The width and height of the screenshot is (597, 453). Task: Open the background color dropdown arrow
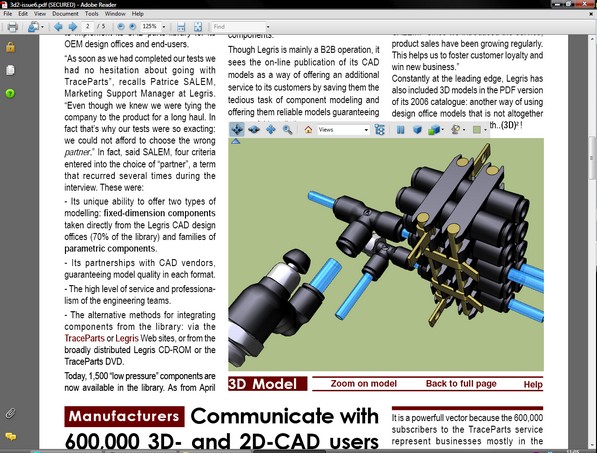click(485, 130)
